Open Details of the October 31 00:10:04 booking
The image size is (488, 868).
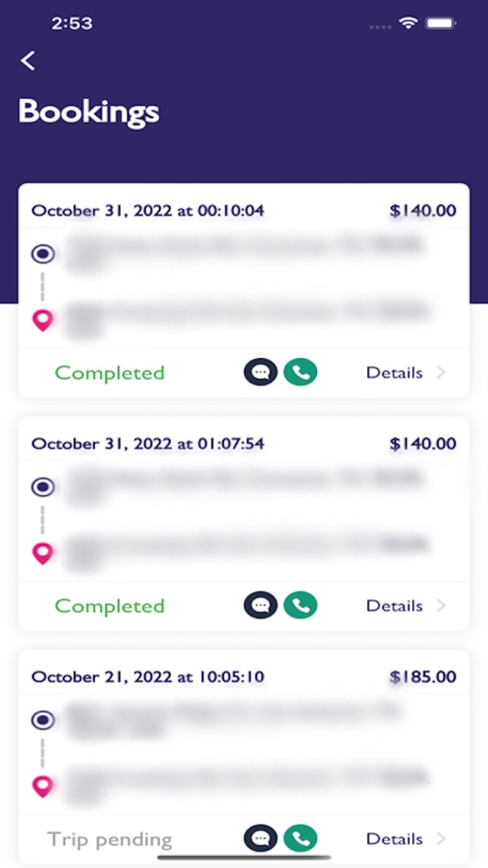click(x=395, y=373)
